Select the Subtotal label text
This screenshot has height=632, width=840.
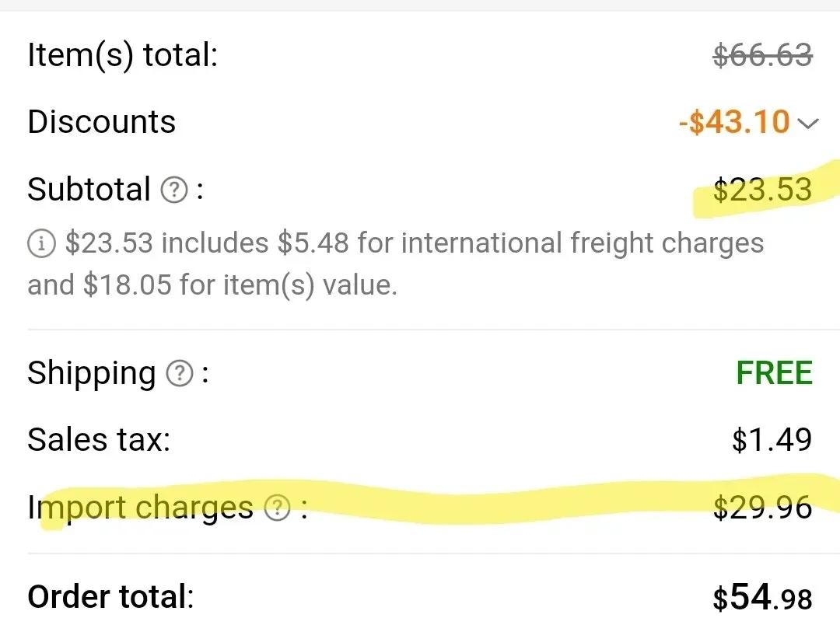tap(89, 189)
